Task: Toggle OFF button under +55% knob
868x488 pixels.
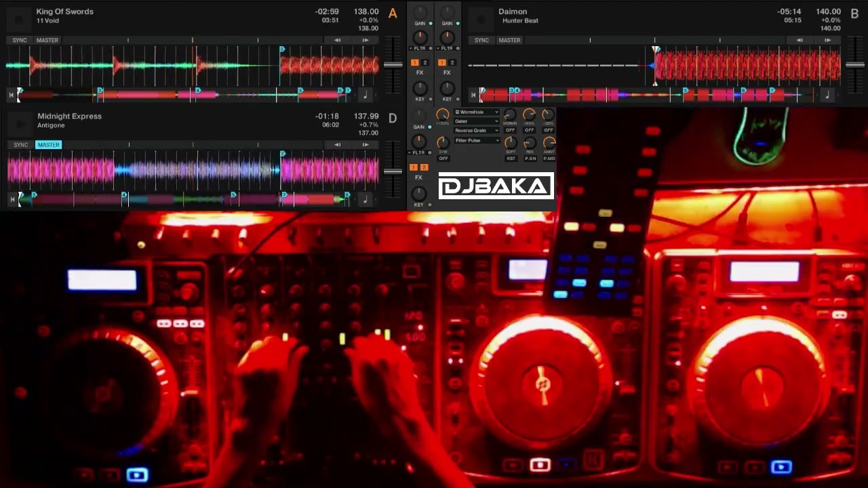Action: 530,130
